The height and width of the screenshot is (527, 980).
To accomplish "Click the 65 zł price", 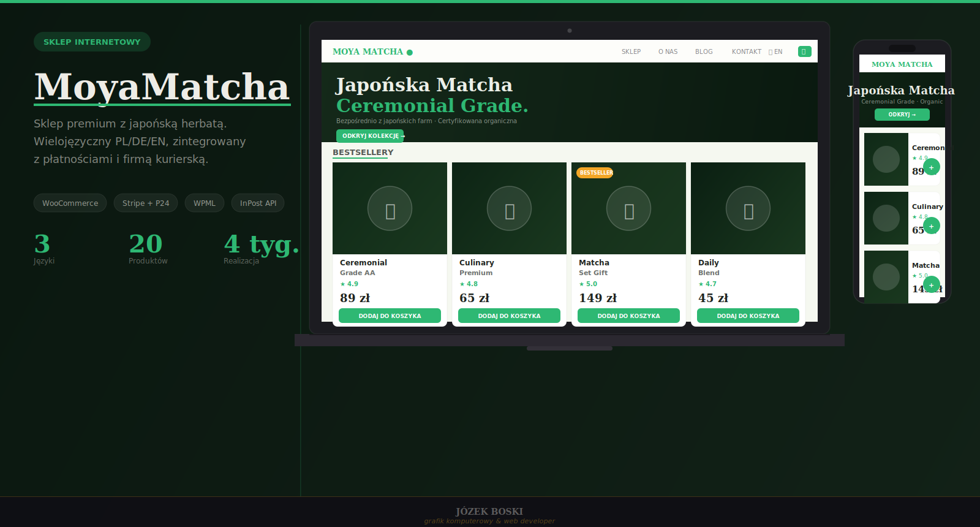I will coord(475,298).
